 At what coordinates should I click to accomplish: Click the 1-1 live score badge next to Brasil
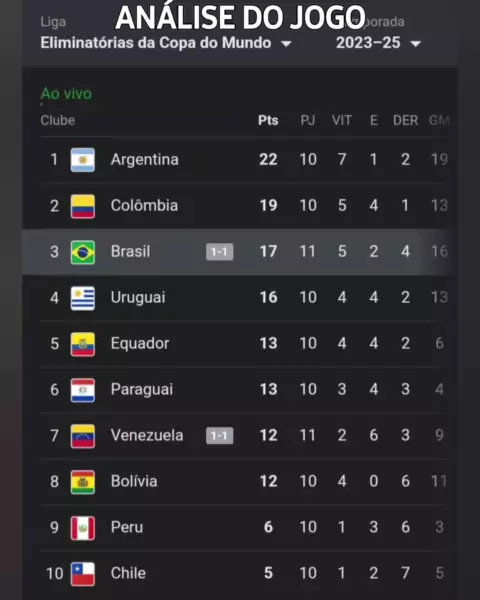click(x=220, y=252)
